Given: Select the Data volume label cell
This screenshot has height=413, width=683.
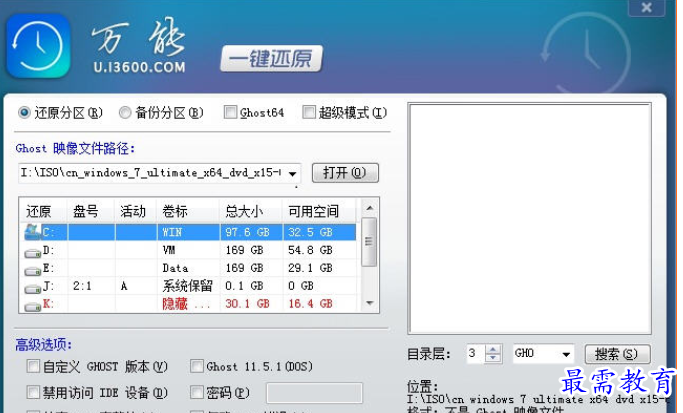Looking at the screenshot, I should point(188,268).
